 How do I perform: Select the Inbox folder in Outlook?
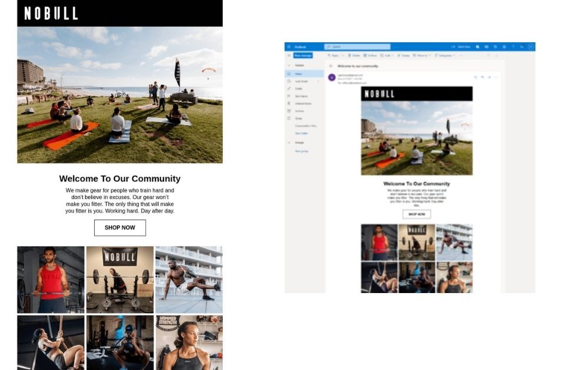pyautogui.click(x=304, y=74)
